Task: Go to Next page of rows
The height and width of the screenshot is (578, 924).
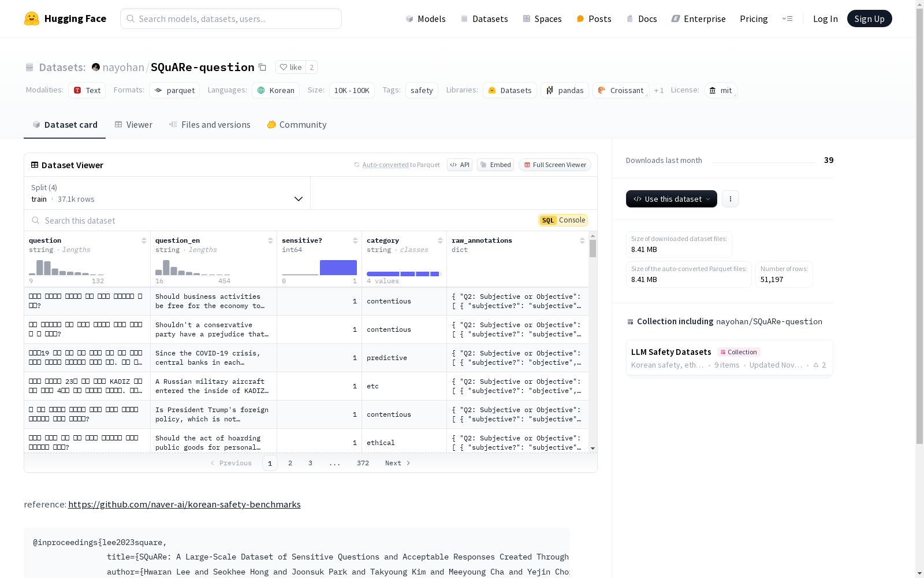Action: click(398, 463)
